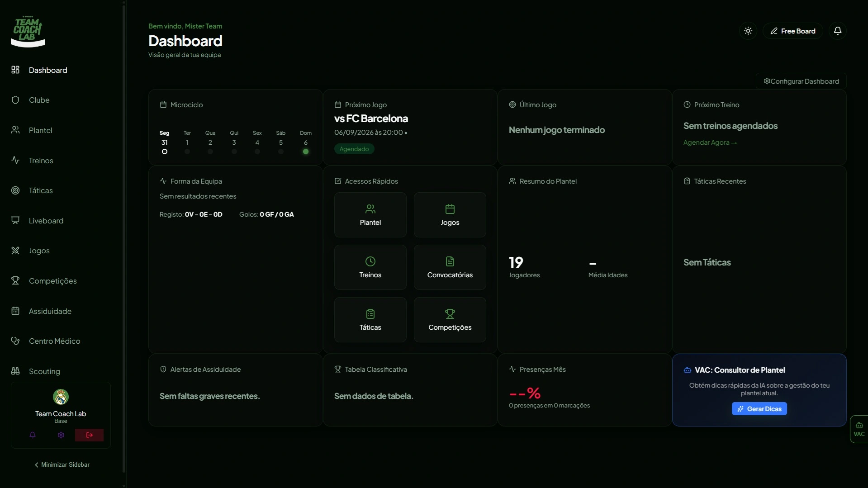Image resolution: width=868 pixels, height=488 pixels.
Task: Open the vs FC Barcelona next match
Action: click(371, 118)
